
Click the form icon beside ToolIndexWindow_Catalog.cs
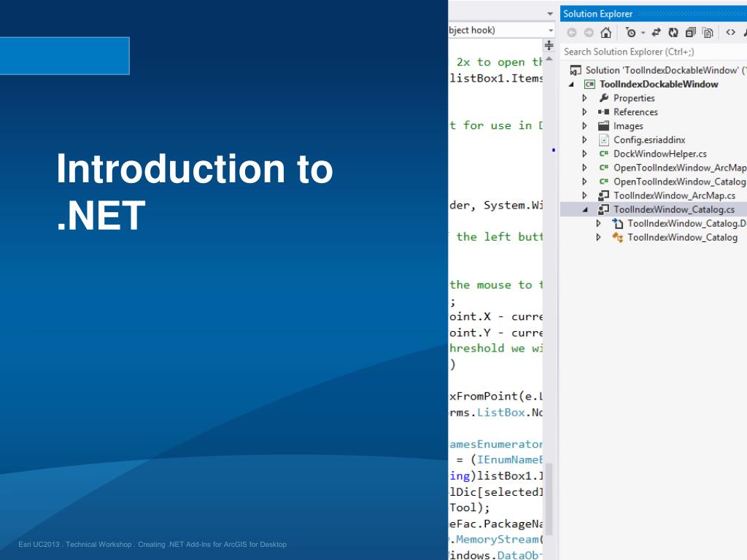pyautogui.click(x=603, y=209)
